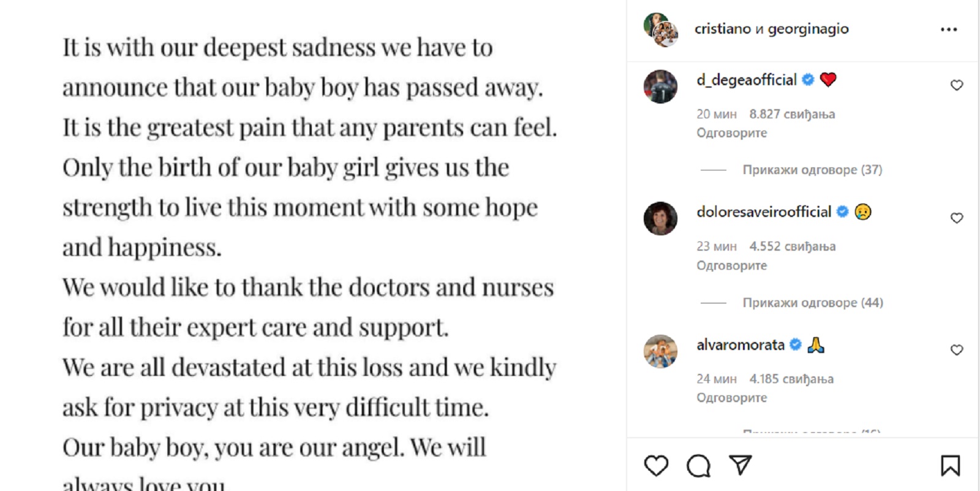Click the cristiano username in post header
The image size is (980, 491).
pos(722,29)
